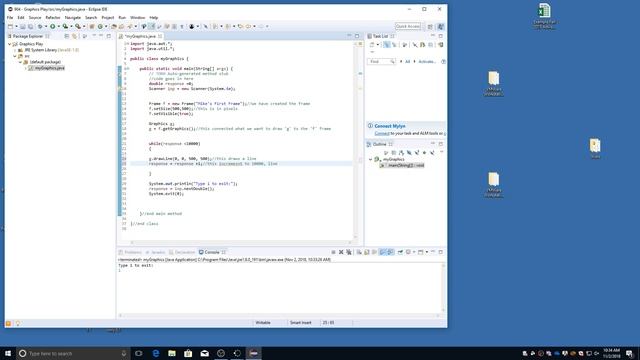Toggle Link with Editor in Package Explorer
This screenshot has width=640, height=360.
pyautogui.click(x=74, y=36)
